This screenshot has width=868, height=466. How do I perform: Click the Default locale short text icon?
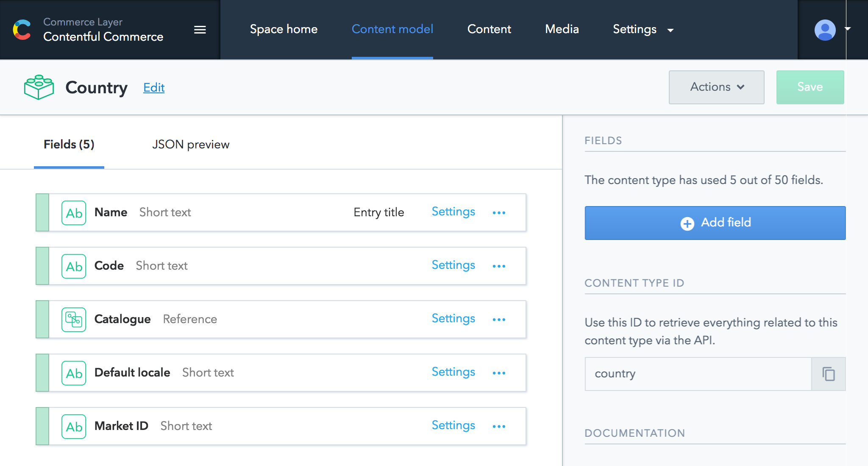[x=73, y=372]
